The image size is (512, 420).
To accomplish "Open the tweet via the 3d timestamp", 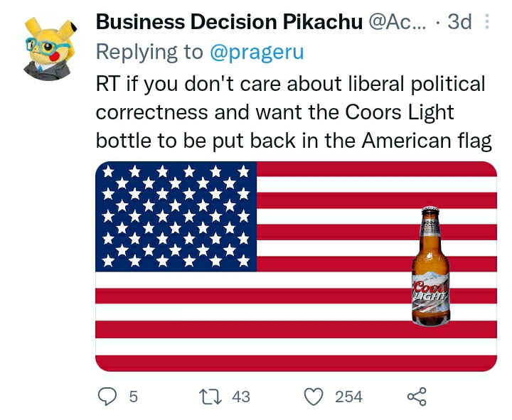I will [x=459, y=22].
